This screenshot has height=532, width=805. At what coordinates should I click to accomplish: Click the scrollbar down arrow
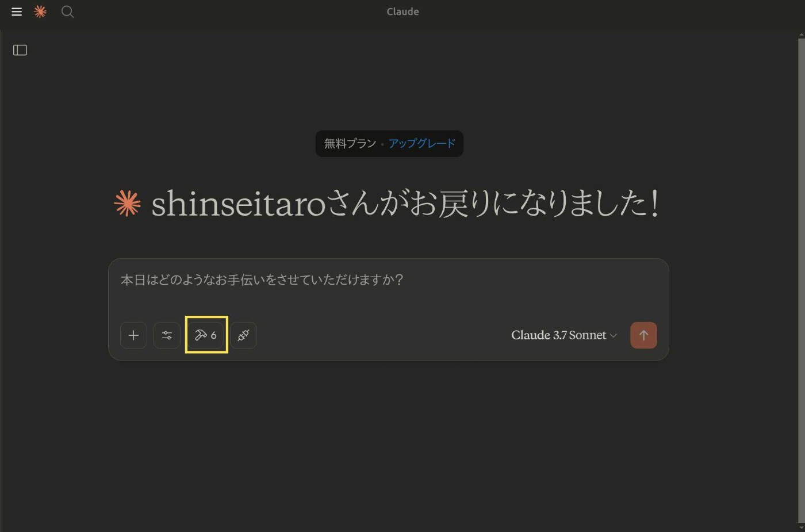point(801,527)
